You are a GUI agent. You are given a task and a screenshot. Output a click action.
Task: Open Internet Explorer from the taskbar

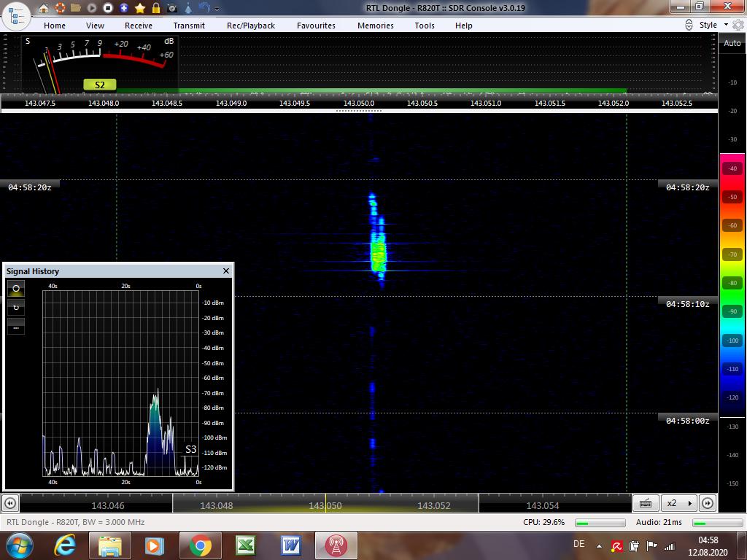(x=65, y=545)
